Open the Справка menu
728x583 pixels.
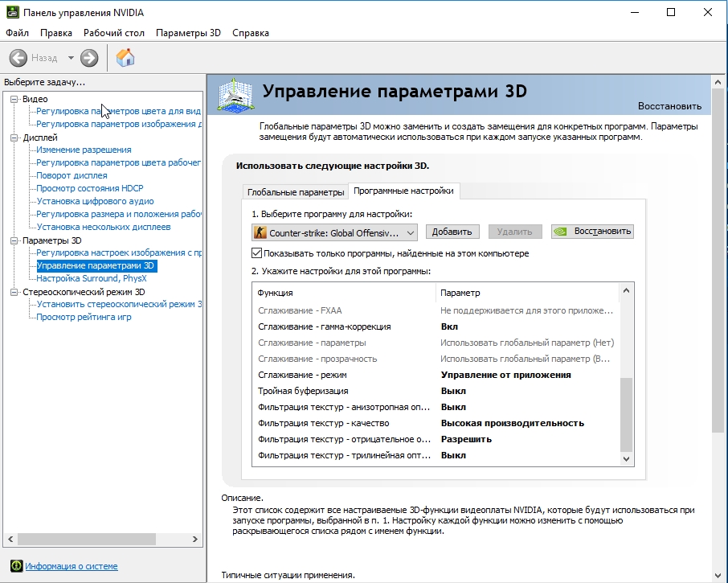(251, 33)
